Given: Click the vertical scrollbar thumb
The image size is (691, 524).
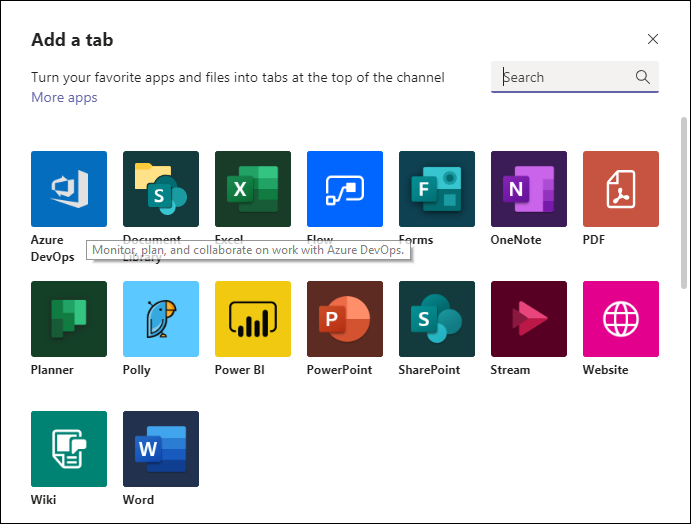Looking at the screenshot, I should click(684, 203).
